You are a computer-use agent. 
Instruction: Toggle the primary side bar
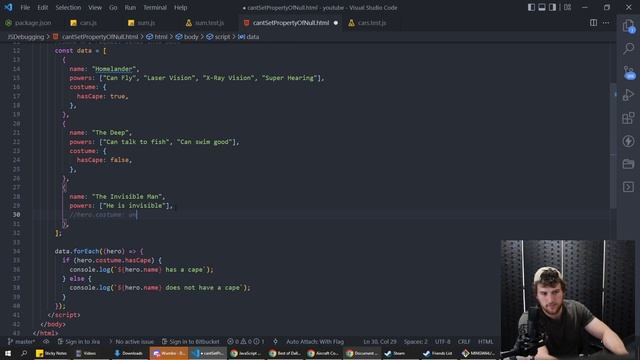531,7
